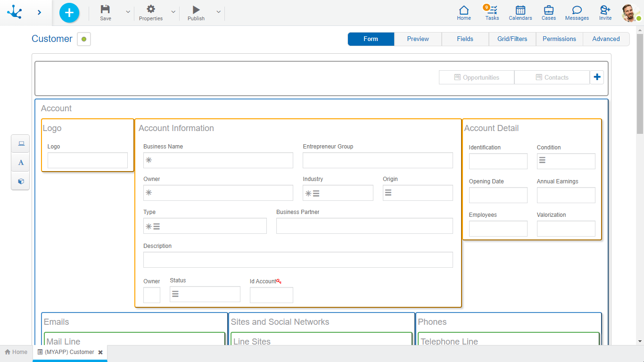Viewport: 644px width, 362px height.
Task: Switch to the Grid/Filters tab
Action: pos(512,39)
